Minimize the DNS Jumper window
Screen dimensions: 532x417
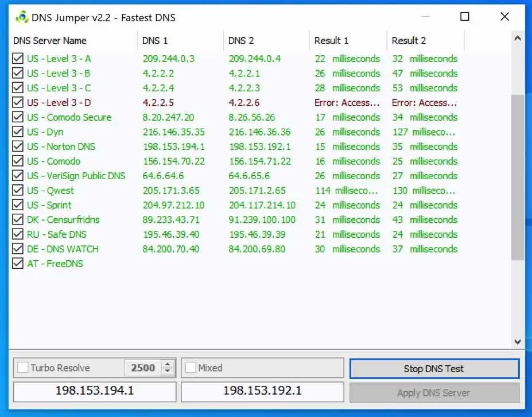pos(425,16)
